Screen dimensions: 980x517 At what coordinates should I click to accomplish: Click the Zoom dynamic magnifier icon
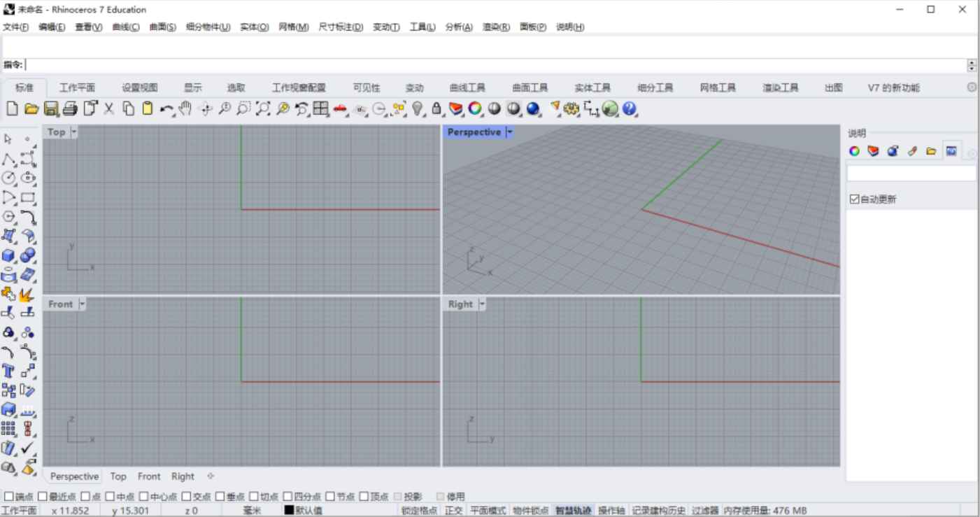224,109
